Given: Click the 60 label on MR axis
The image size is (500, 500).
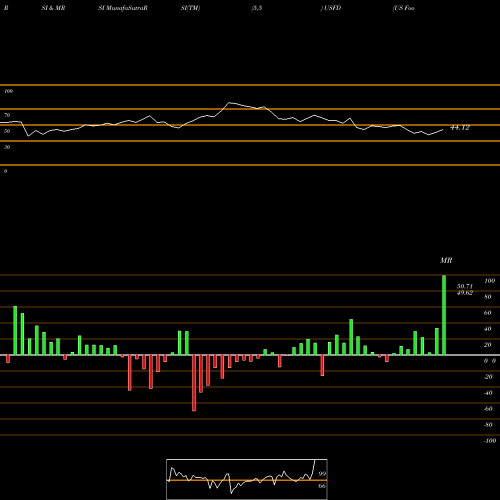Looking at the screenshot, I should pyautogui.click(x=488, y=313).
